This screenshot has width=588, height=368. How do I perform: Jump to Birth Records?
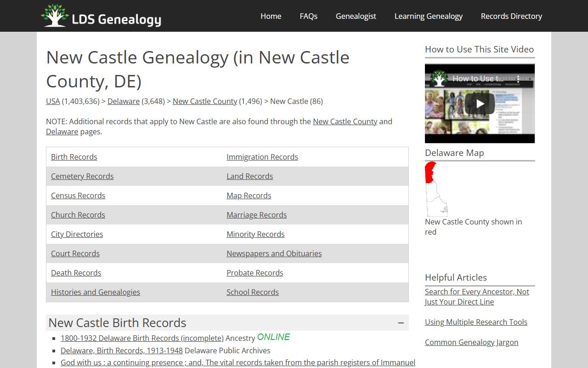click(x=74, y=157)
